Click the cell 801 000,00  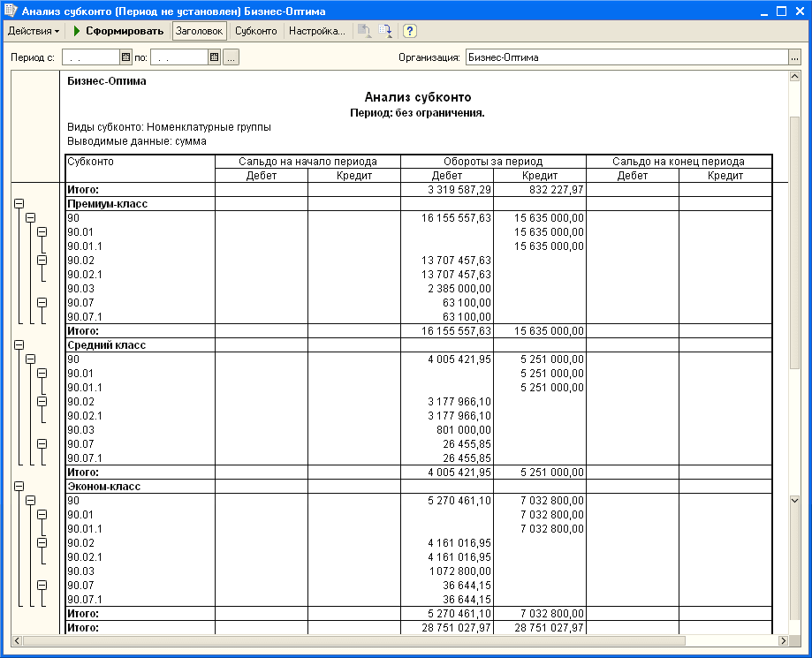(464, 430)
